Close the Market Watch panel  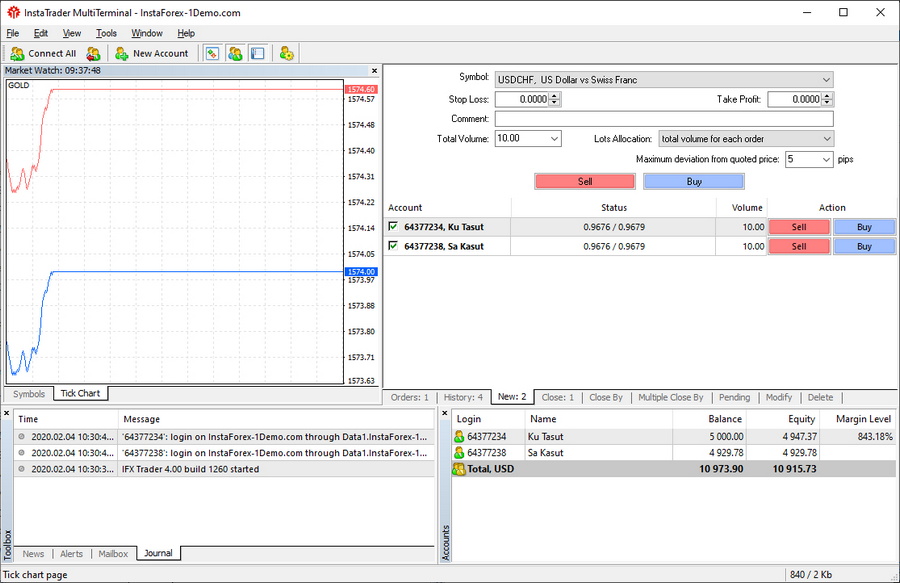375,71
